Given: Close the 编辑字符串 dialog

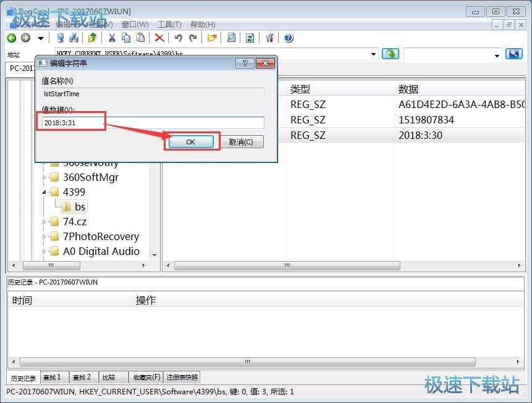Looking at the screenshot, I should (265, 64).
